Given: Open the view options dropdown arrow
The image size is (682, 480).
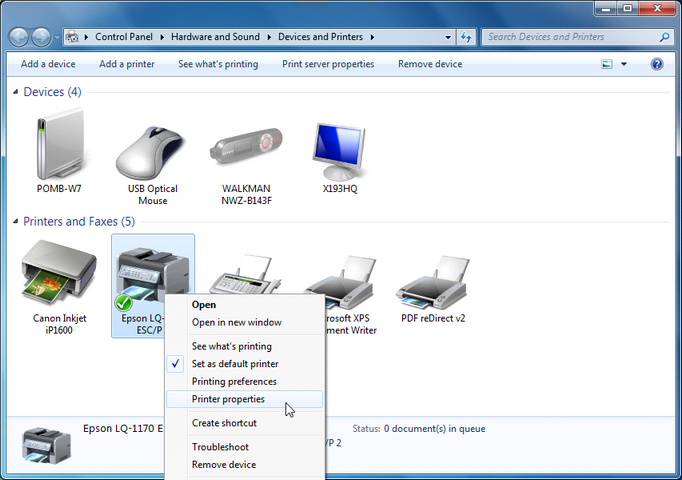Looking at the screenshot, I should [624, 64].
